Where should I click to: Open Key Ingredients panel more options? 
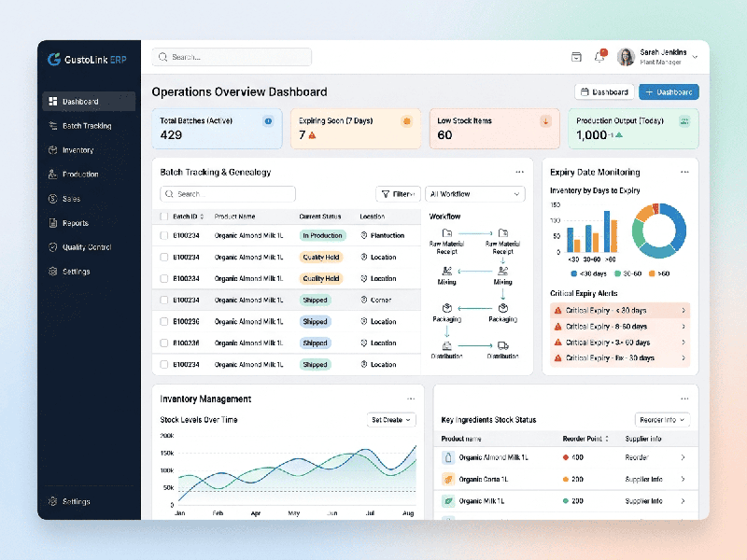pos(684,399)
